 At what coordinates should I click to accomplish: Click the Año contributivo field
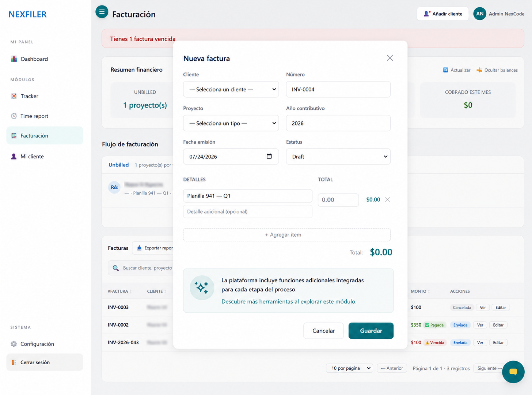(338, 123)
